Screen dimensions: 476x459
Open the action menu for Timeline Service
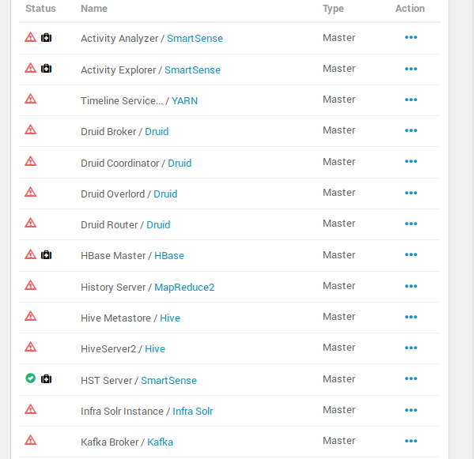point(410,100)
